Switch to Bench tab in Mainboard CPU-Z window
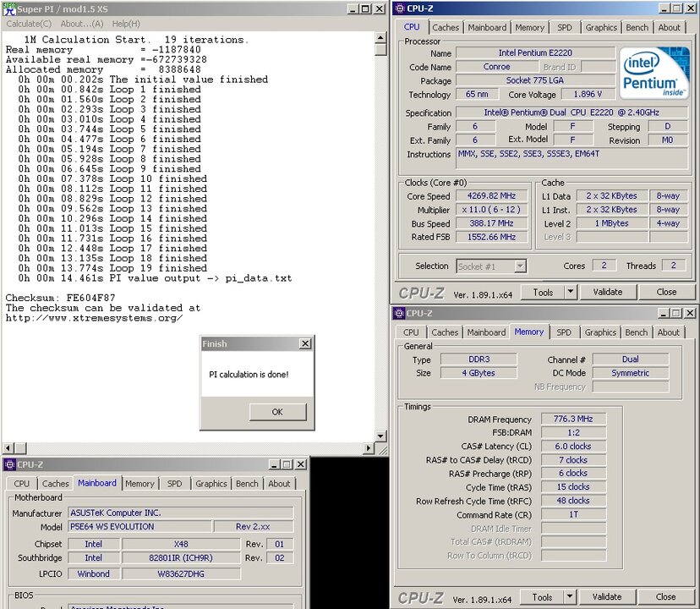700x609 pixels. [247, 484]
